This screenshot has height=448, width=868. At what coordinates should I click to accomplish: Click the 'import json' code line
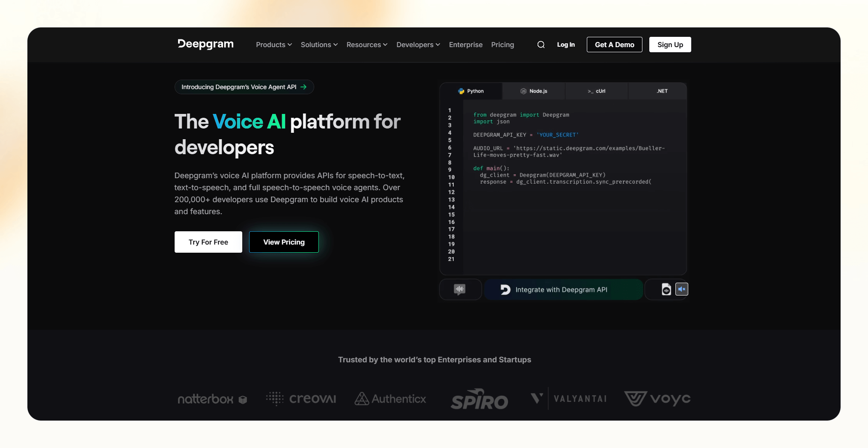491,122
